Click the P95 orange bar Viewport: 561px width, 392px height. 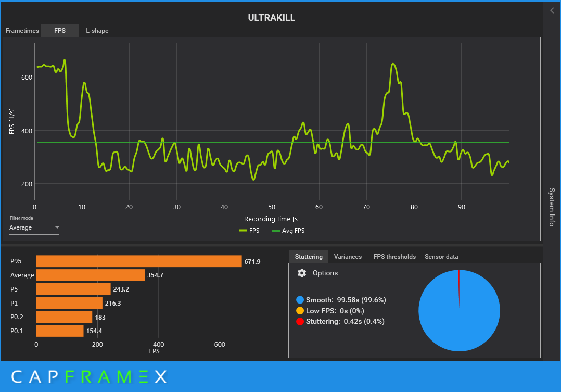click(x=139, y=261)
